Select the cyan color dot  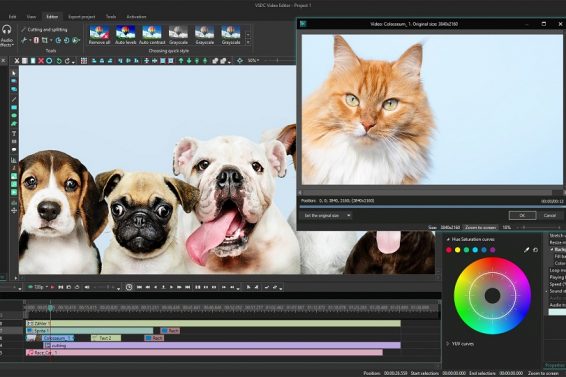pos(475,250)
